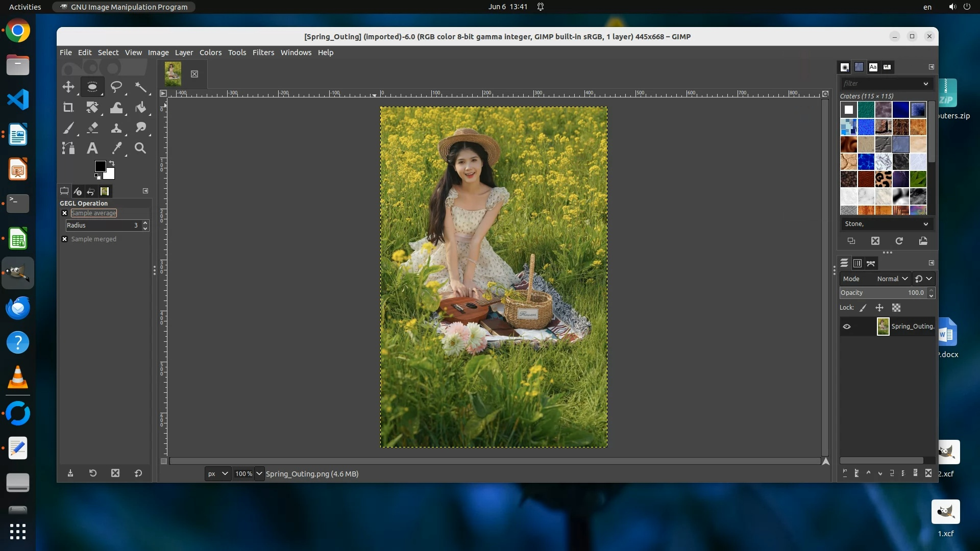Hide the Spring_Outing layer with eye icon

tap(847, 327)
